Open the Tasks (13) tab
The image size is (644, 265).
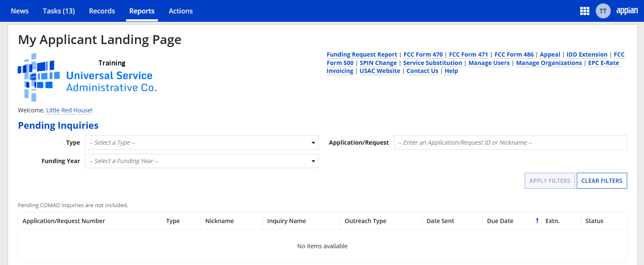pos(59,11)
